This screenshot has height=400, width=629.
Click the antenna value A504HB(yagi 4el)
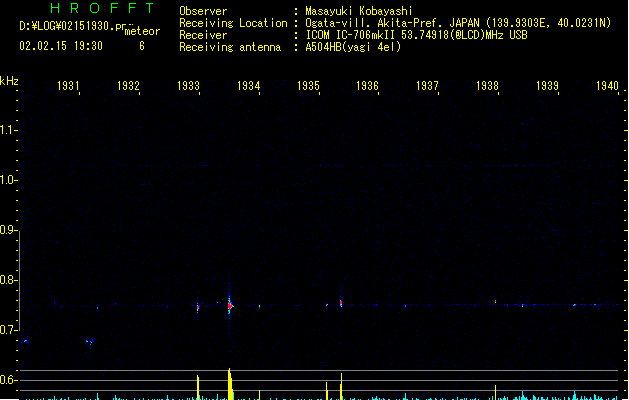[353, 47]
